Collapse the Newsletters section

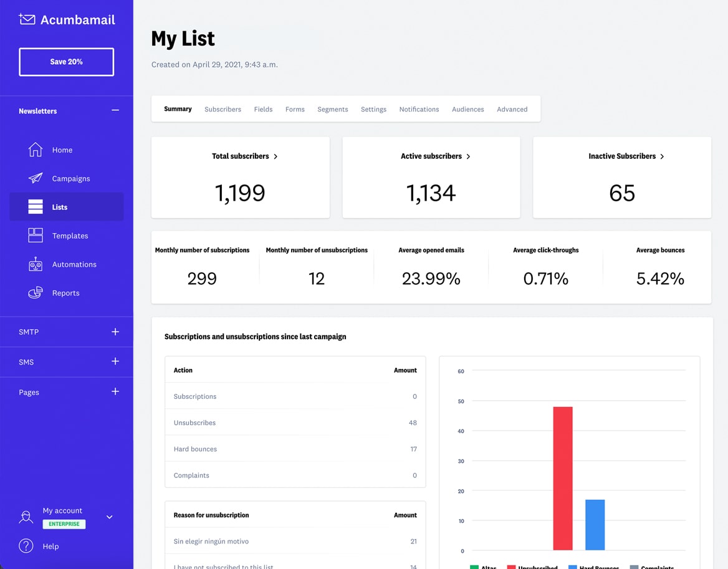click(x=115, y=110)
